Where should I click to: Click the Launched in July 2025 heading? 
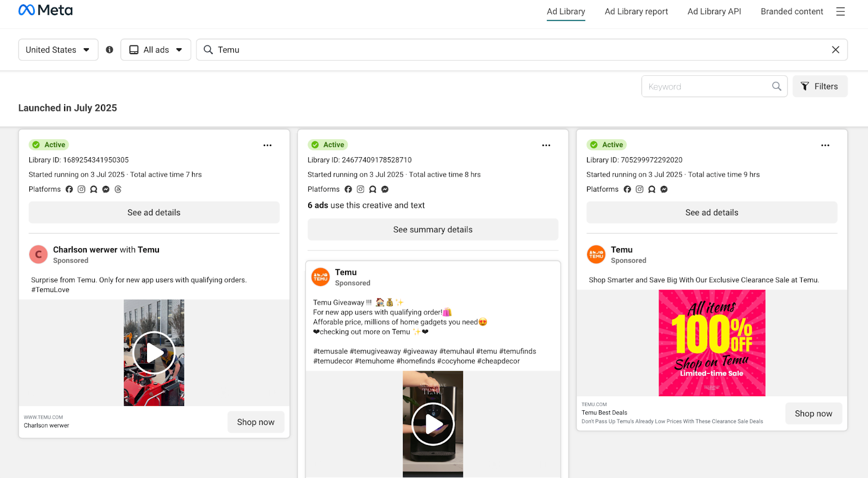point(68,108)
